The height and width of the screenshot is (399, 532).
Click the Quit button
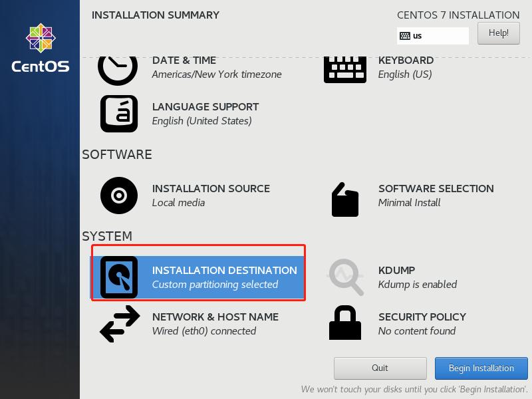click(380, 368)
